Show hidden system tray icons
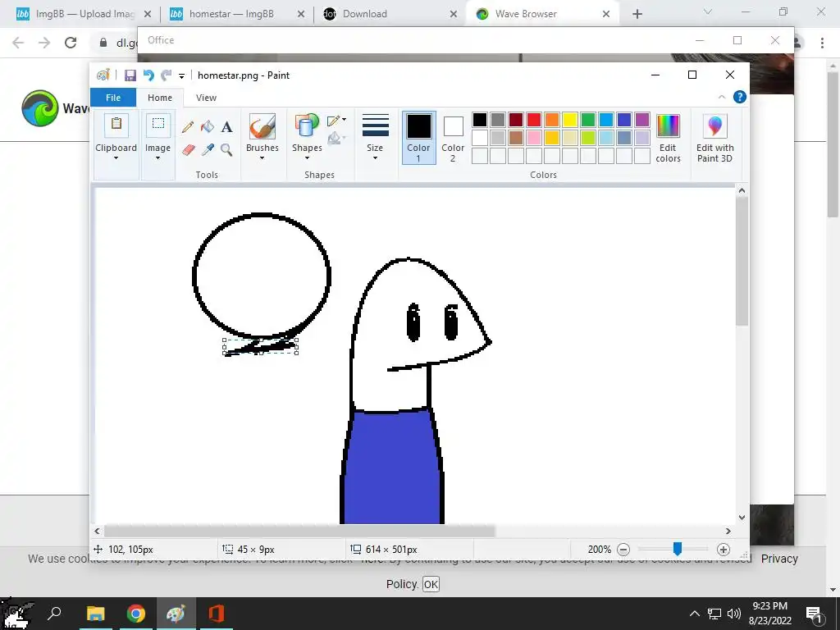The height and width of the screenshot is (630, 840). 694,614
